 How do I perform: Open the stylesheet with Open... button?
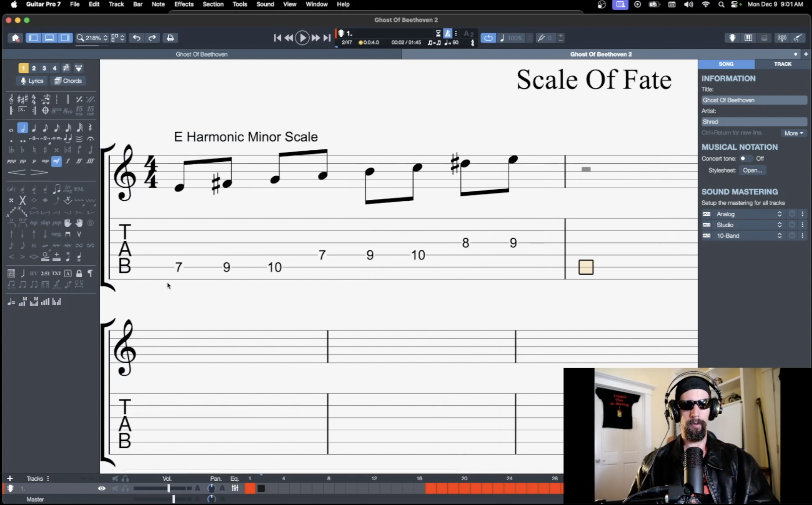point(752,170)
